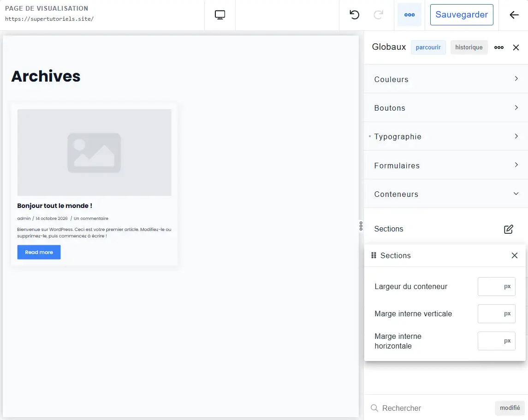Switch to the historique tab
The image size is (528, 420).
[x=469, y=47]
